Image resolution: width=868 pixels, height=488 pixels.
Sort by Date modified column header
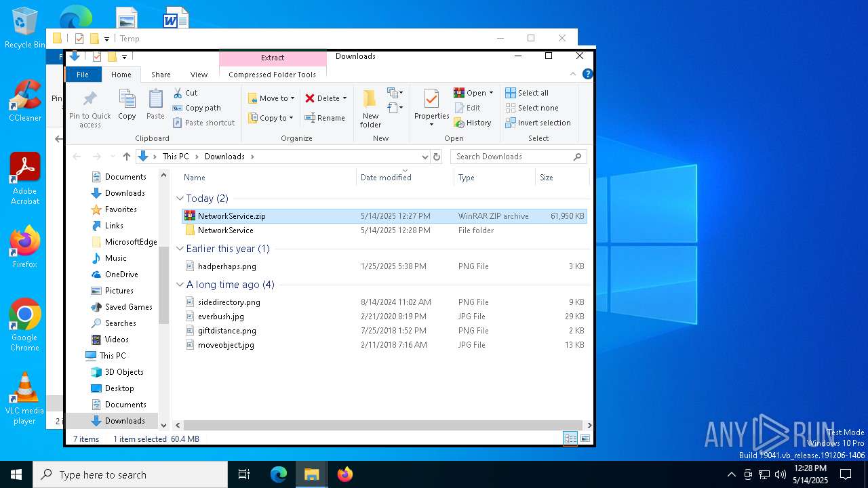coord(405,178)
